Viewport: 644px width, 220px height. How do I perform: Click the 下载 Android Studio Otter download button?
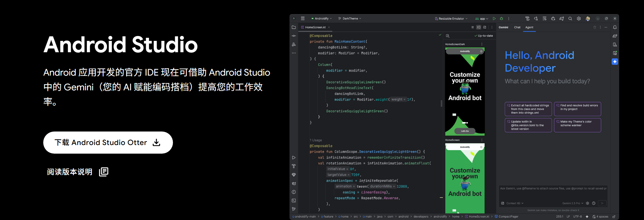coord(108,143)
